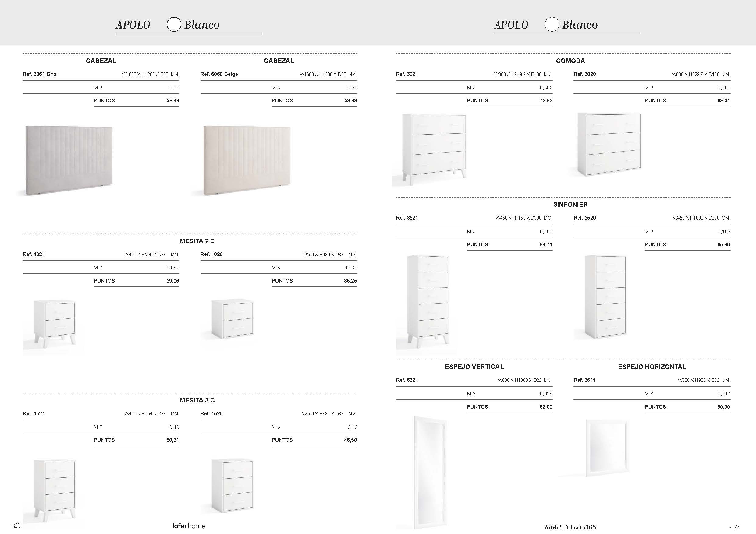This screenshot has width=756, height=534.
Task: Click the text Ref. 3520
Action: pyautogui.click(x=584, y=218)
